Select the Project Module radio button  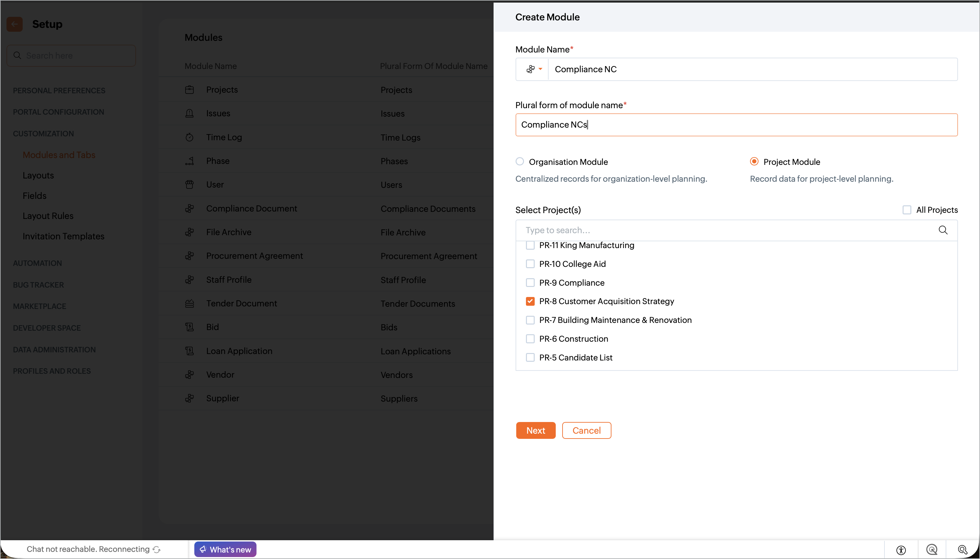pos(754,162)
